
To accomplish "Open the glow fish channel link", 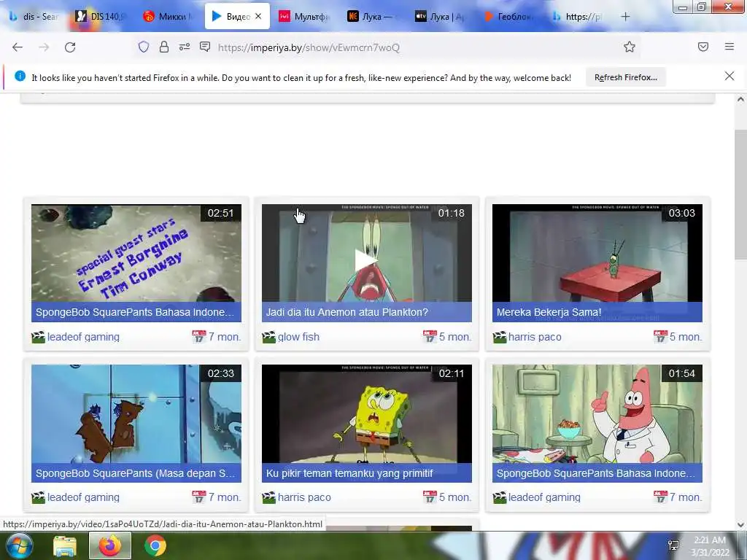I will click(x=298, y=337).
